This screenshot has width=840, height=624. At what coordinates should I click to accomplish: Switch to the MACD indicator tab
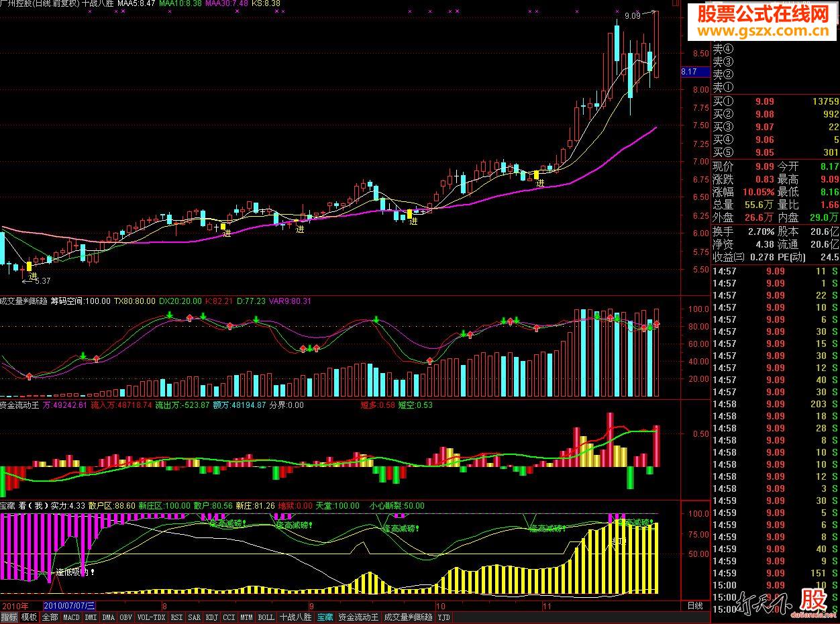pos(70,617)
